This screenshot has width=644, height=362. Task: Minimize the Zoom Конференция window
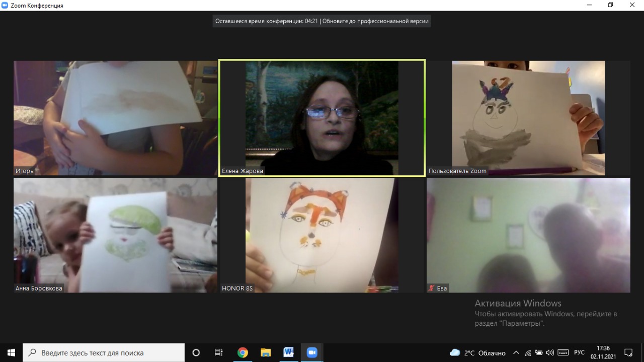589,5
